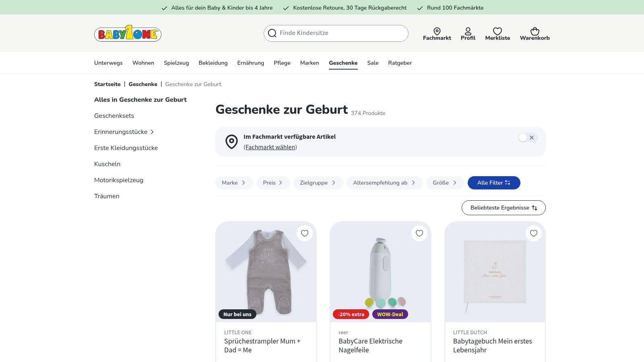Open the Sprüchestrampler product image
644x362 pixels.
[x=266, y=271]
